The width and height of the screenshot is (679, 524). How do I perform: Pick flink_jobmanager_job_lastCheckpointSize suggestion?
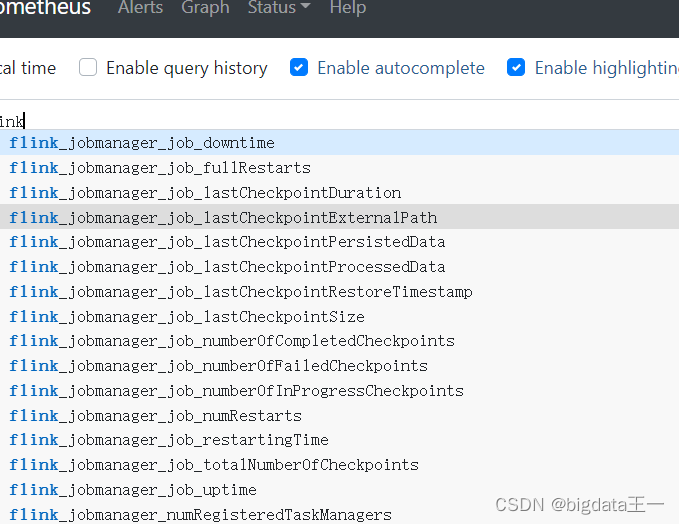click(x=340, y=316)
